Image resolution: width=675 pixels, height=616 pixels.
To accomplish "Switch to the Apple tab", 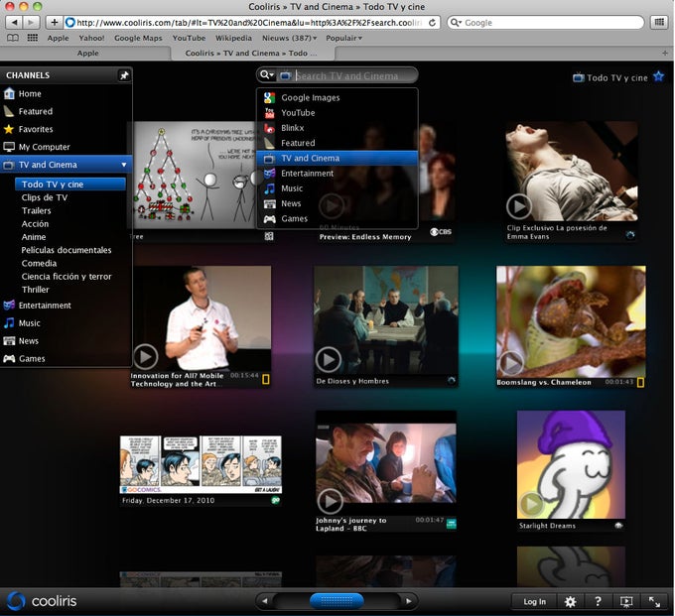I will pos(85,53).
